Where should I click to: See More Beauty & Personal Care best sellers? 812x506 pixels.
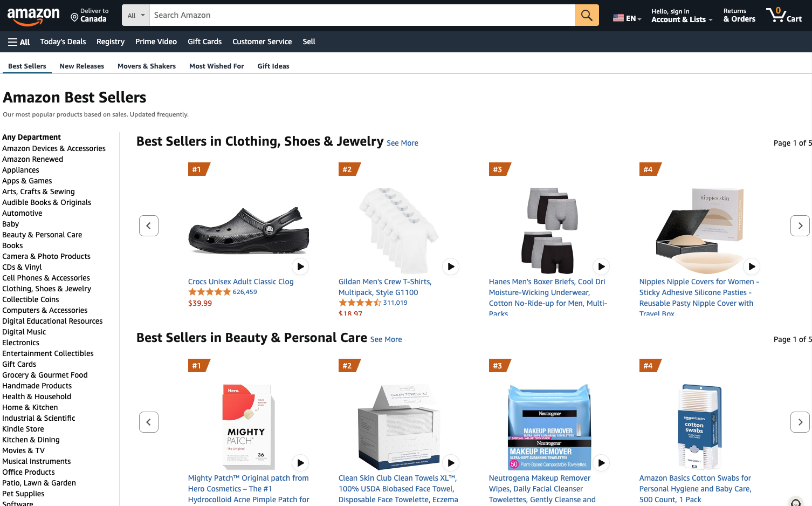point(386,339)
